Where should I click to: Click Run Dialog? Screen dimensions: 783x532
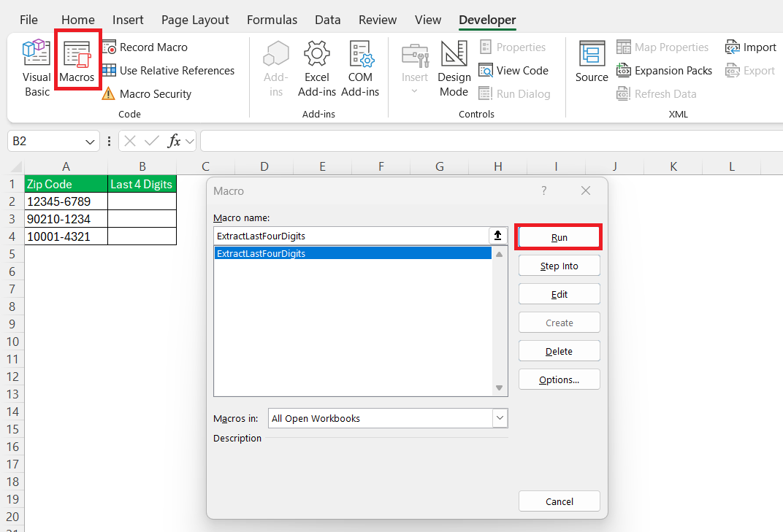click(514, 94)
